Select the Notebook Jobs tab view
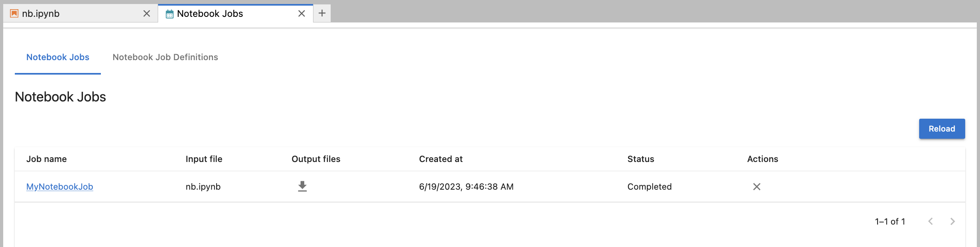The width and height of the screenshot is (980, 247). point(57,57)
